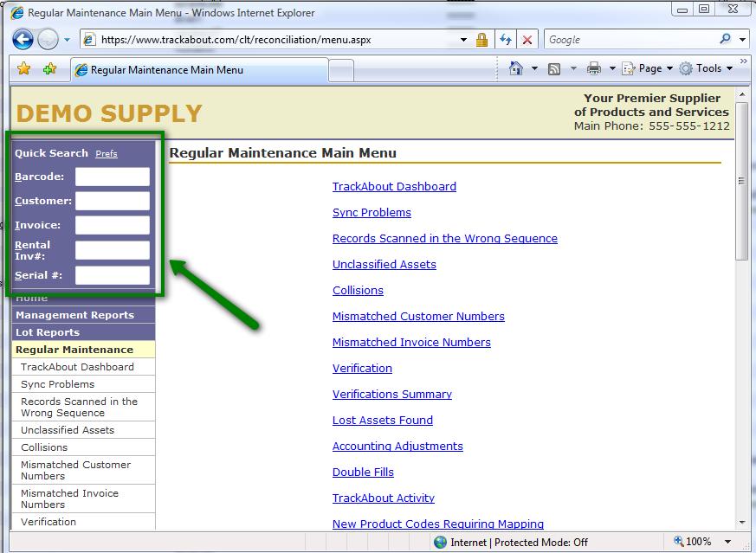Click the RSS Feeds icon
Screen dimensions: 756x553
click(554, 69)
